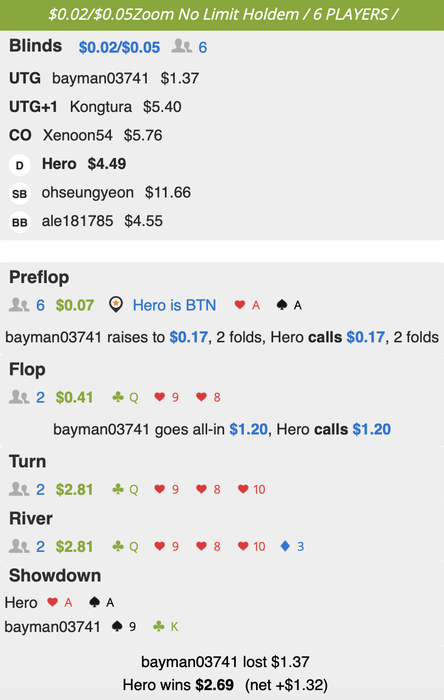
Task: Click the ace of spades in Preflop
Action: [289, 305]
